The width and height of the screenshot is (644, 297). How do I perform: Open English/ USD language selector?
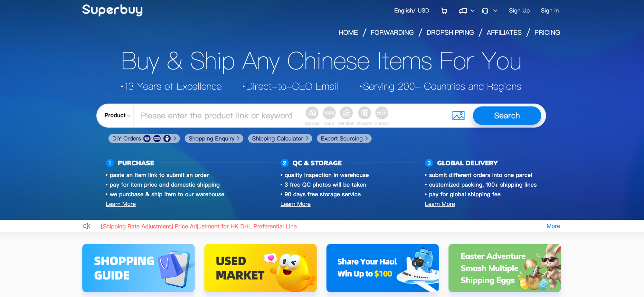coord(412,11)
